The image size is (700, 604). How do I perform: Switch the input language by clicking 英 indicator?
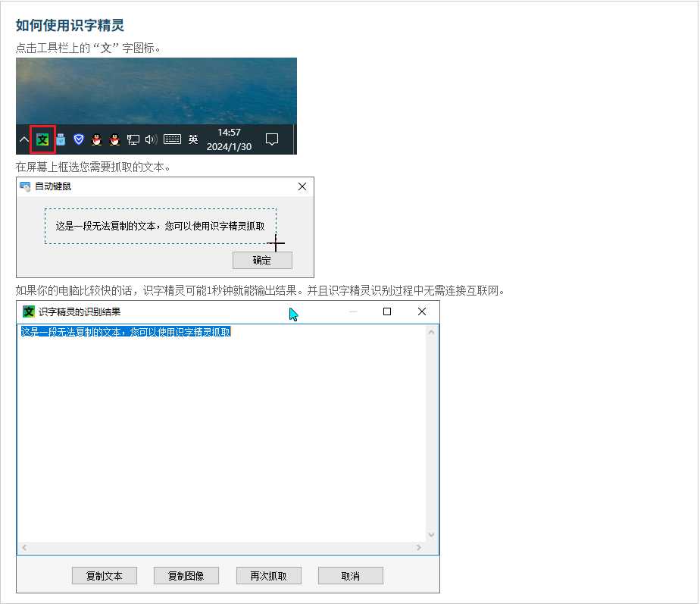coord(193,139)
